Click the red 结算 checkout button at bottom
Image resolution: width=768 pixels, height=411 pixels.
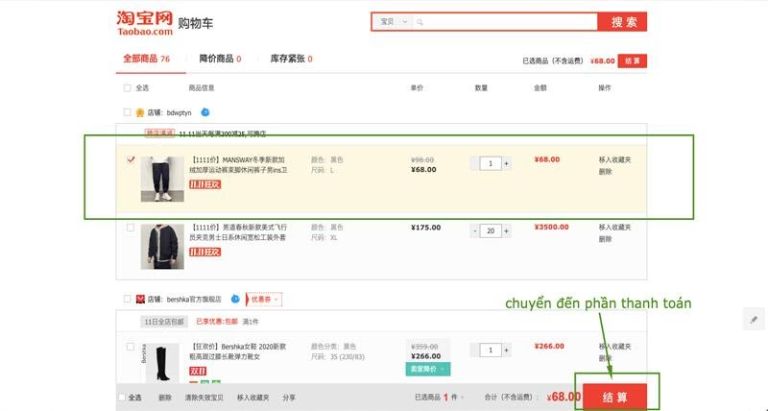tap(616, 397)
